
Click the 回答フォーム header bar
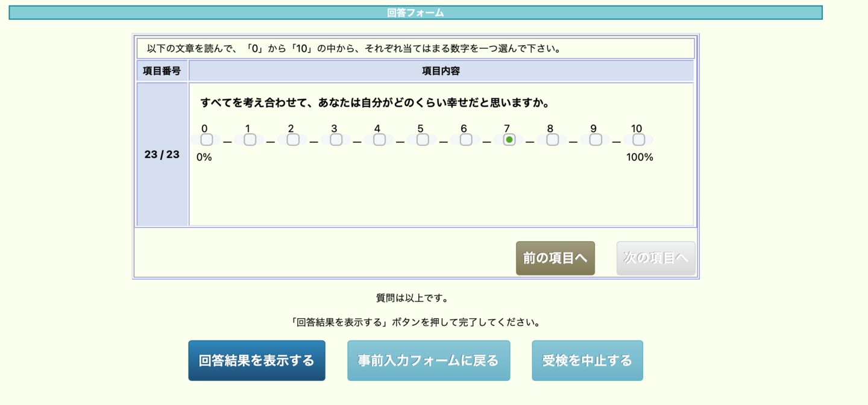coord(415,13)
